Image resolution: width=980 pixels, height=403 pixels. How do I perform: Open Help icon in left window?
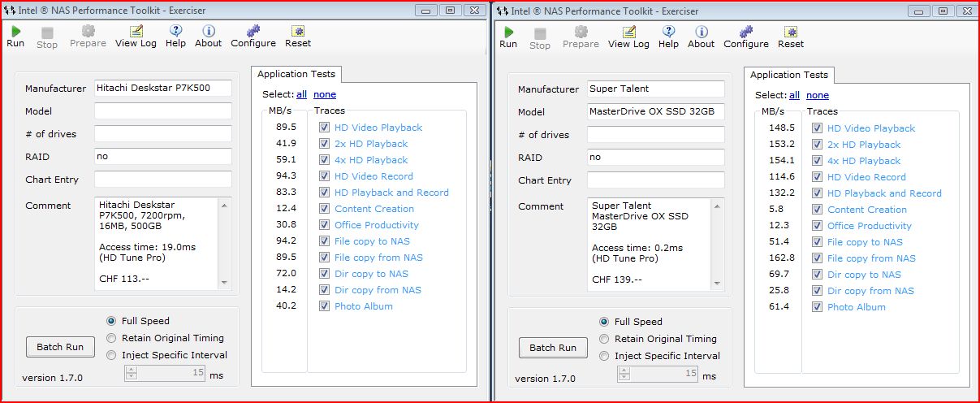[175, 31]
